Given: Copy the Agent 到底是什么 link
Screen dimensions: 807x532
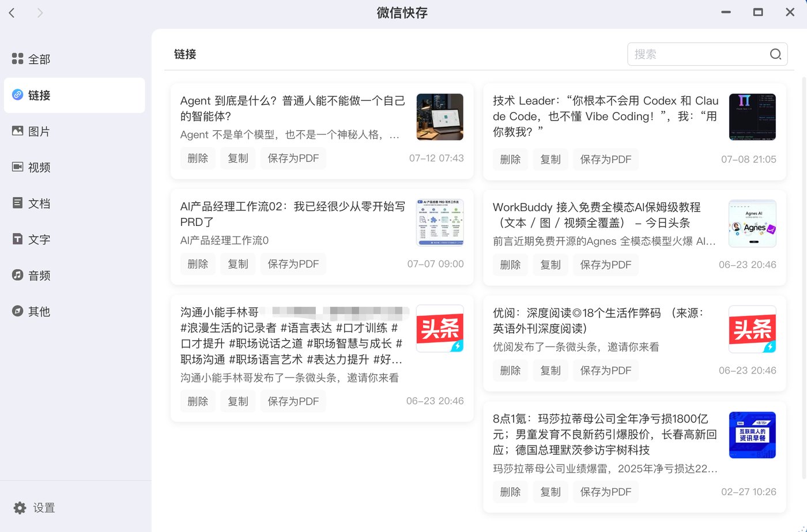Looking at the screenshot, I should (238, 158).
